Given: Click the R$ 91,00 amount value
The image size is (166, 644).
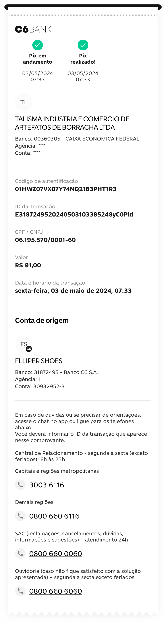Looking at the screenshot, I should (28, 265).
